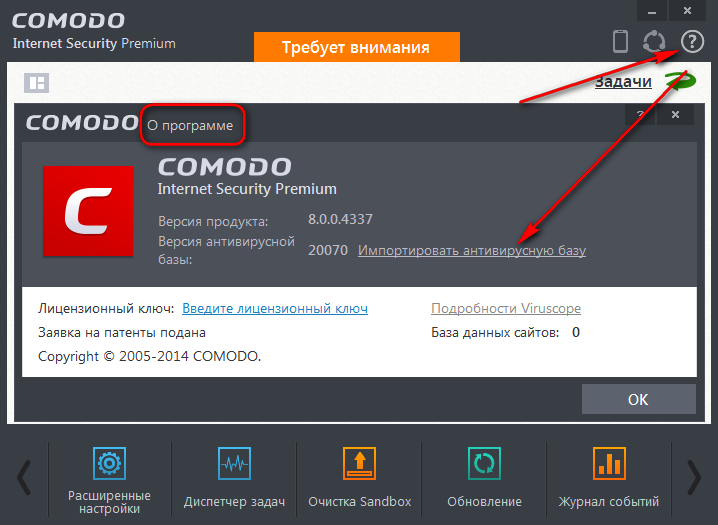Open Task Manager (Диспетчер задач) icon

tap(234, 463)
